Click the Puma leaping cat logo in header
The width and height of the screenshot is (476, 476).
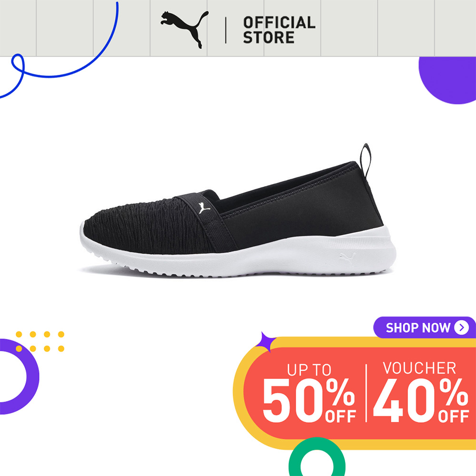coord(185,30)
